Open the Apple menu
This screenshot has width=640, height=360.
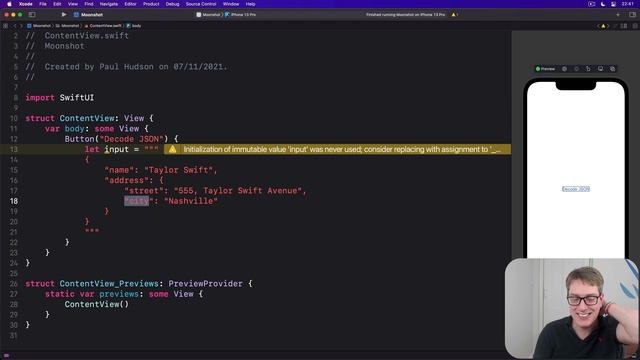click(x=9, y=4)
